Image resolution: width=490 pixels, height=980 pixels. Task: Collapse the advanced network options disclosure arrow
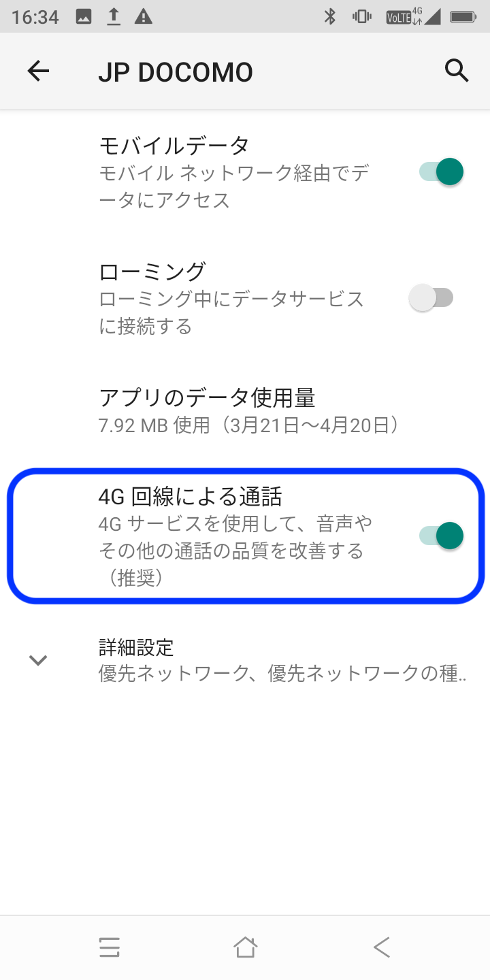[x=38, y=659]
